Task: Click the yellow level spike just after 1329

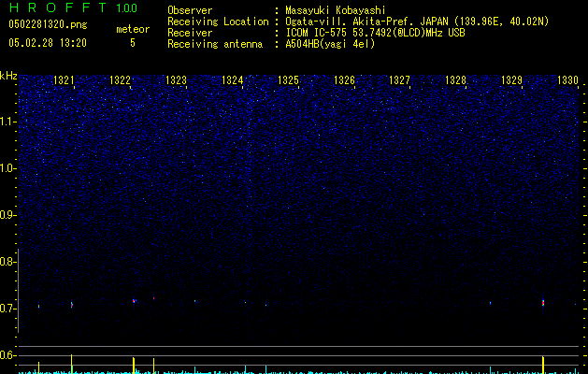Action: click(x=543, y=365)
